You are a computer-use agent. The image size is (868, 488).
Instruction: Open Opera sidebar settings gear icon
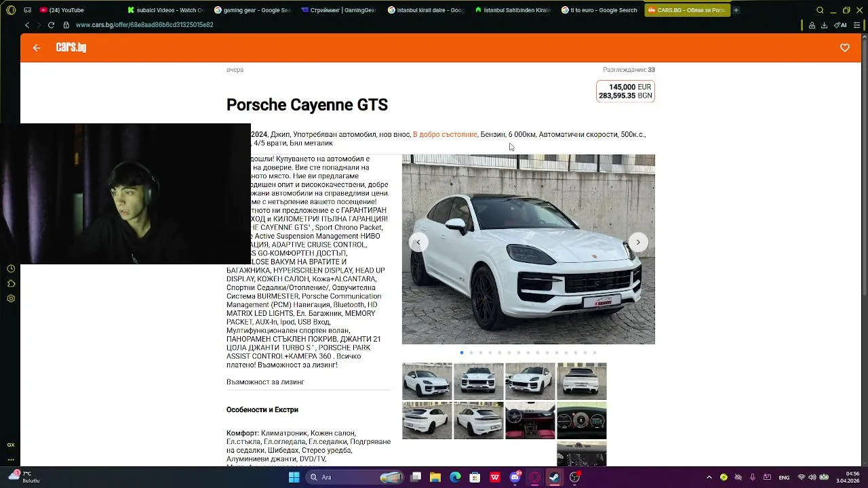pos(11,298)
